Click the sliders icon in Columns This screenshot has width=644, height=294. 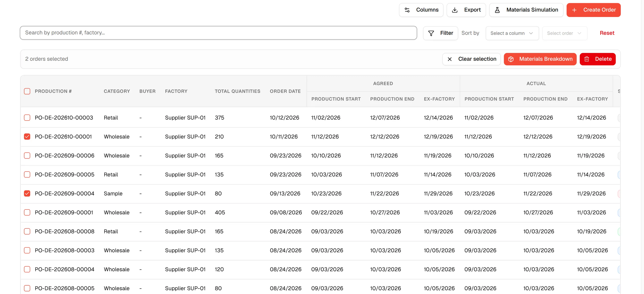click(x=407, y=10)
